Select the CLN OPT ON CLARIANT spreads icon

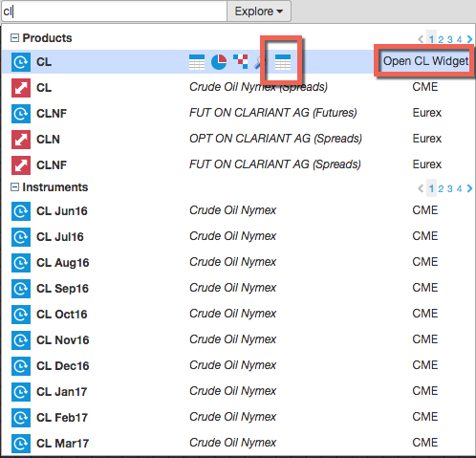(x=21, y=140)
